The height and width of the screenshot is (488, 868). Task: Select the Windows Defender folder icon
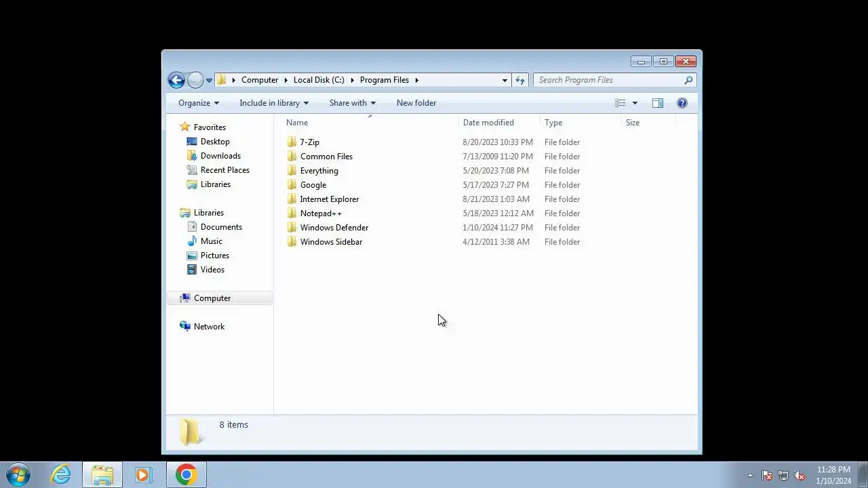click(292, 228)
